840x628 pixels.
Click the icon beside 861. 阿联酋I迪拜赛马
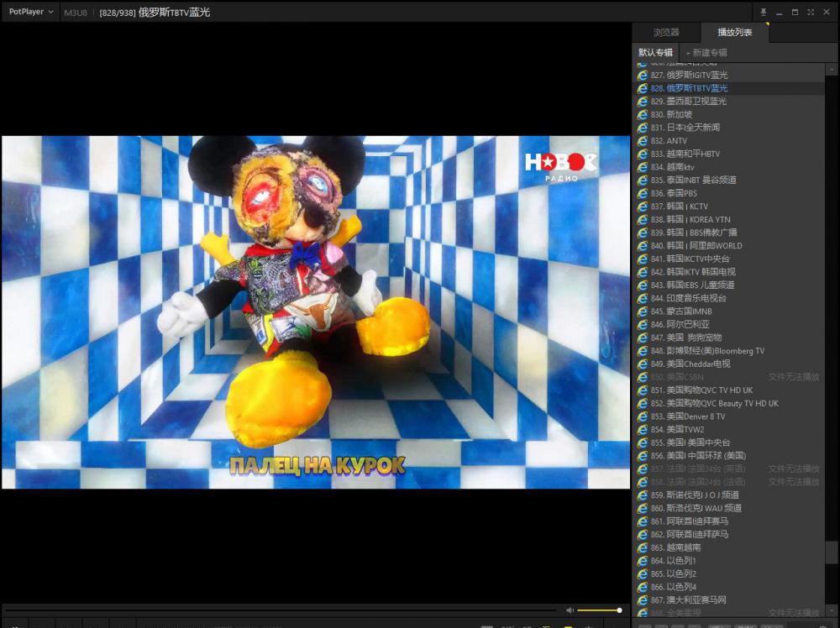coord(643,521)
